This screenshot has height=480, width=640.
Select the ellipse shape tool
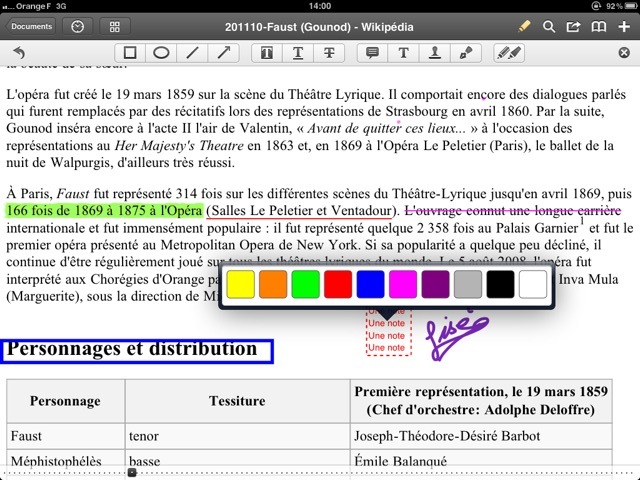pyautogui.click(x=160, y=52)
